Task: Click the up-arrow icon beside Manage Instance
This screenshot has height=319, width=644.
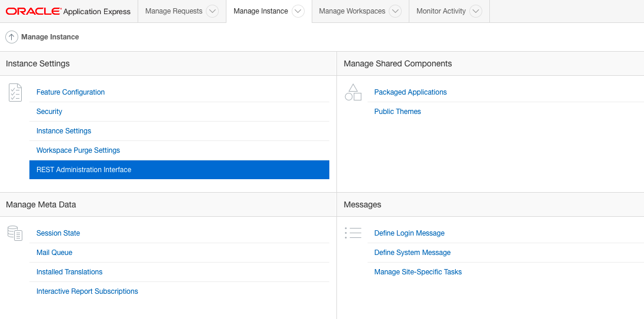Action: [x=12, y=37]
